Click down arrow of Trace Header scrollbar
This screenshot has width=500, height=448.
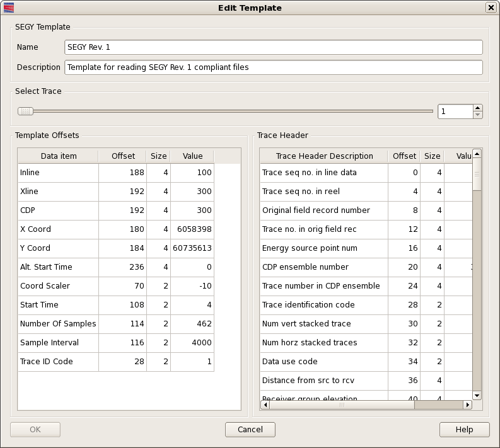pos(477,396)
